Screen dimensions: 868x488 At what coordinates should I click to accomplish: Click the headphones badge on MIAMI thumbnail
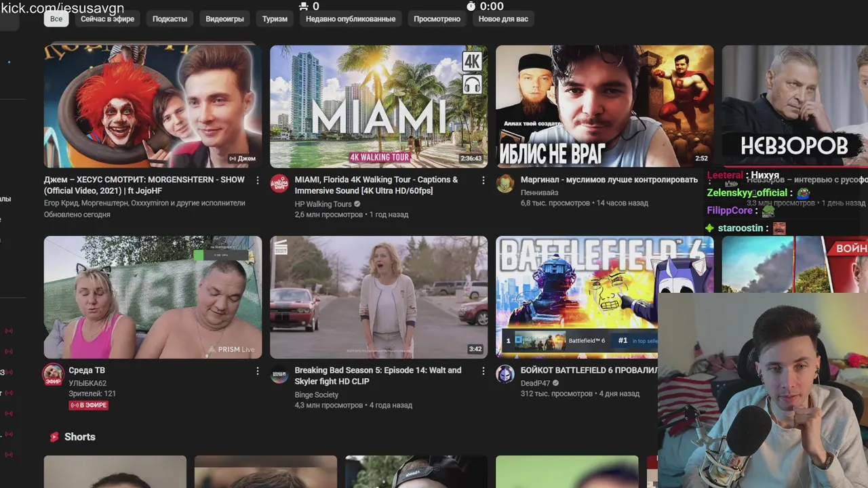click(x=472, y=84)
